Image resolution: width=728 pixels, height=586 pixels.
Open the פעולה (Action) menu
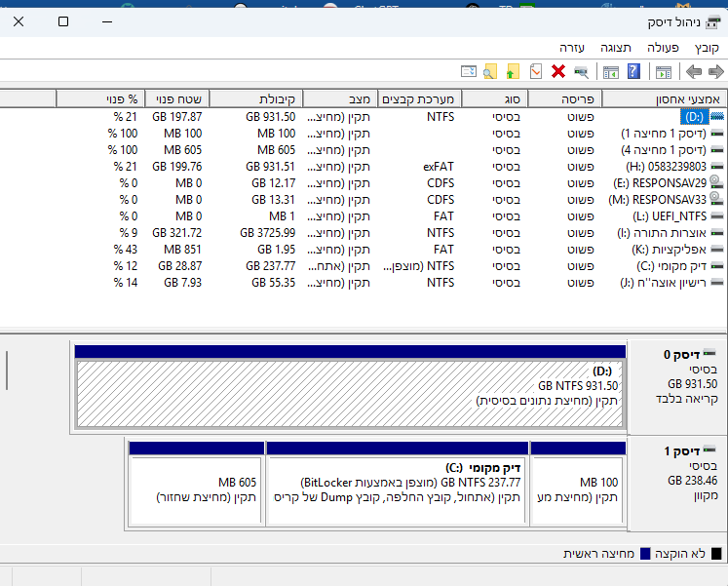point(663,48)
